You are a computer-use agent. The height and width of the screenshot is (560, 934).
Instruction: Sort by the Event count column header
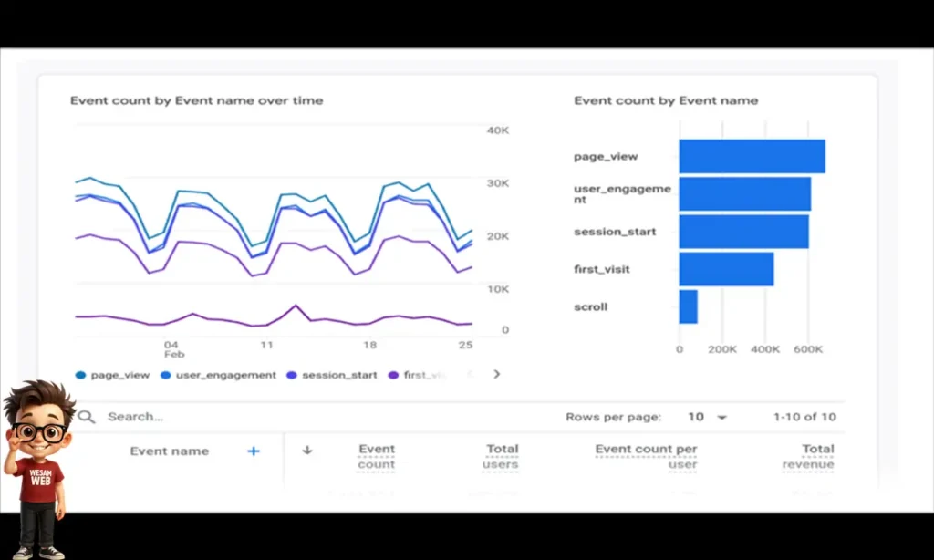coord(376,456)
